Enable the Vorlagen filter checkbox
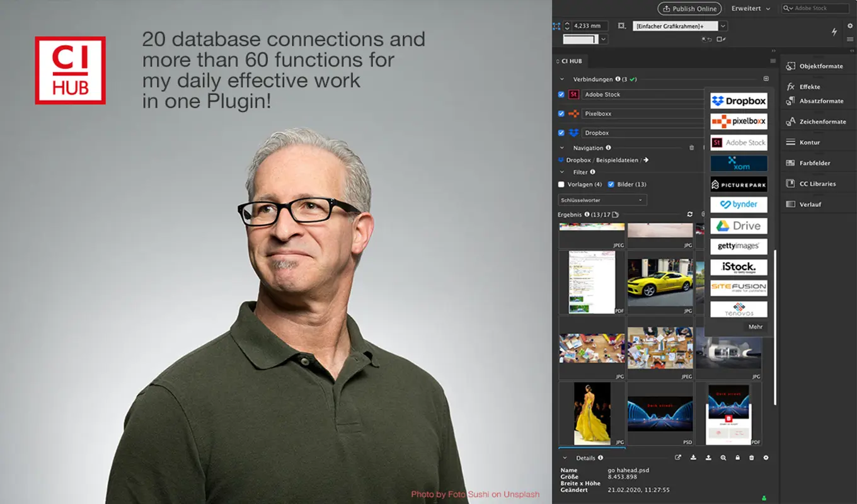 (x=561, y=185)
